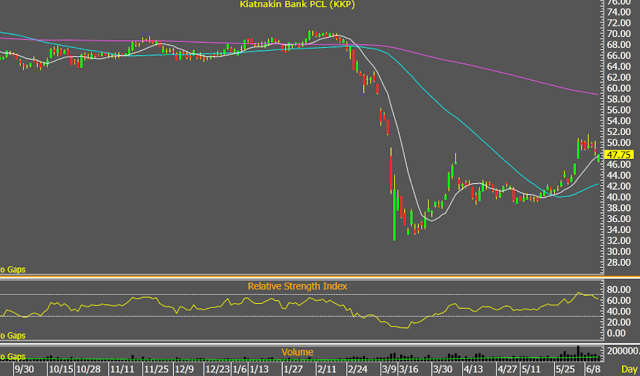Click the orange divider above RSI panel
The height and width of the screenshot is (376, 640).
(x=320, y=278)
